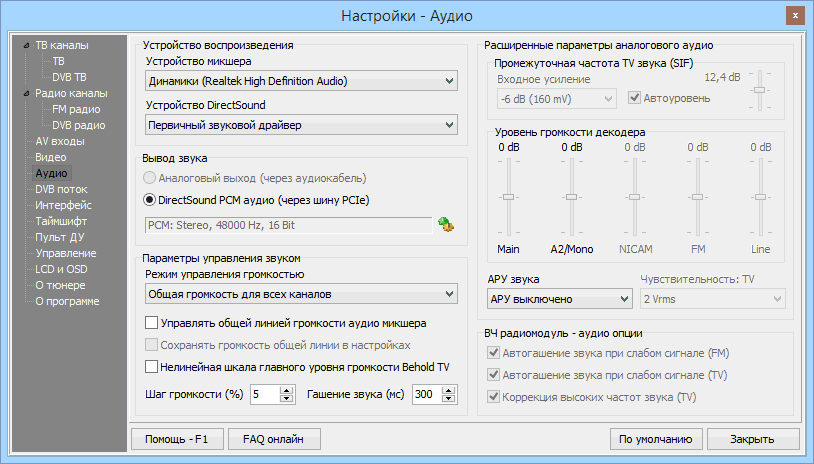
Task: Click the PCM format refresh icon
Action: pos(446,226)
